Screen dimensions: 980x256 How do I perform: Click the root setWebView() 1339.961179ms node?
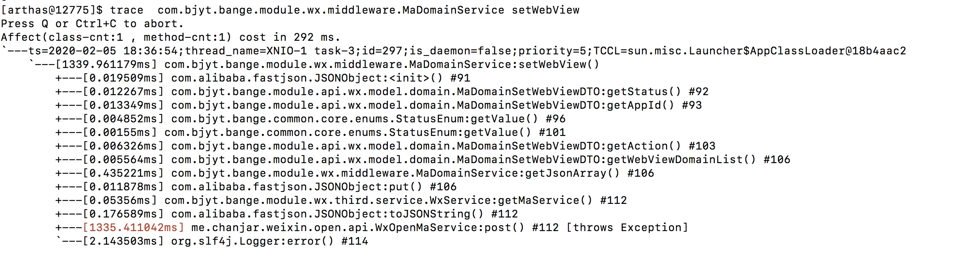click(x=314, y=65)
